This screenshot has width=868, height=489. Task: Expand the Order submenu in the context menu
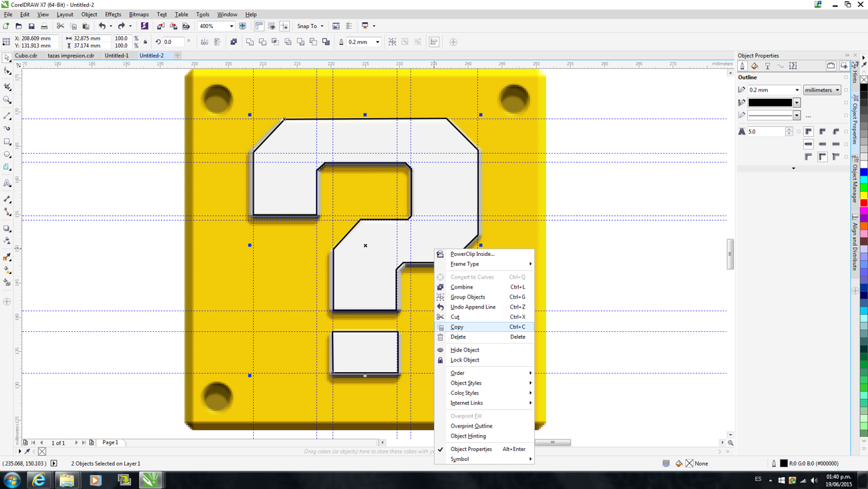(484, 373)
